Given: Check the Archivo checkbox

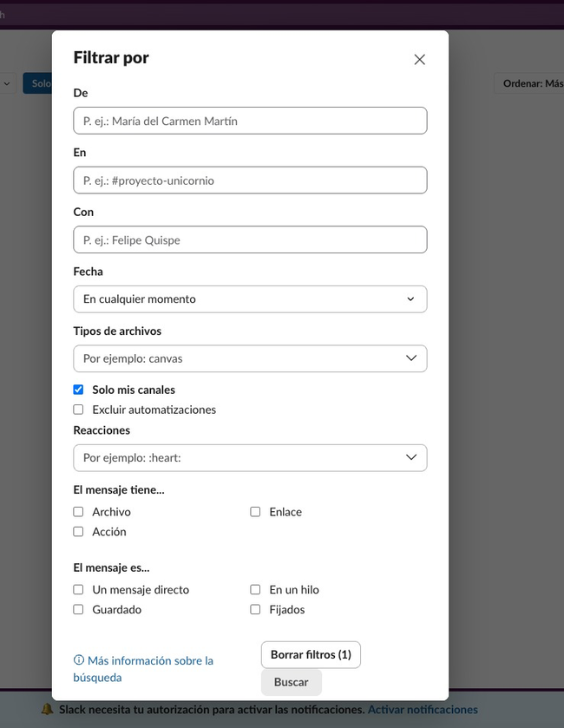Looking at the screenshot, I should coord(78,512).
